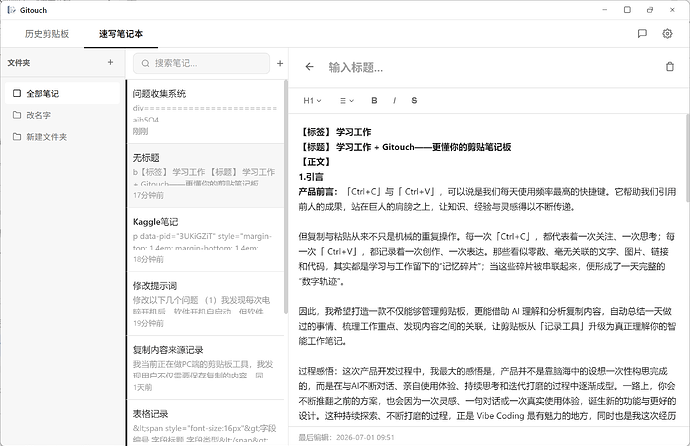Open the note 问题收集系统
This screenshot has height=446, width=690.
206,112
